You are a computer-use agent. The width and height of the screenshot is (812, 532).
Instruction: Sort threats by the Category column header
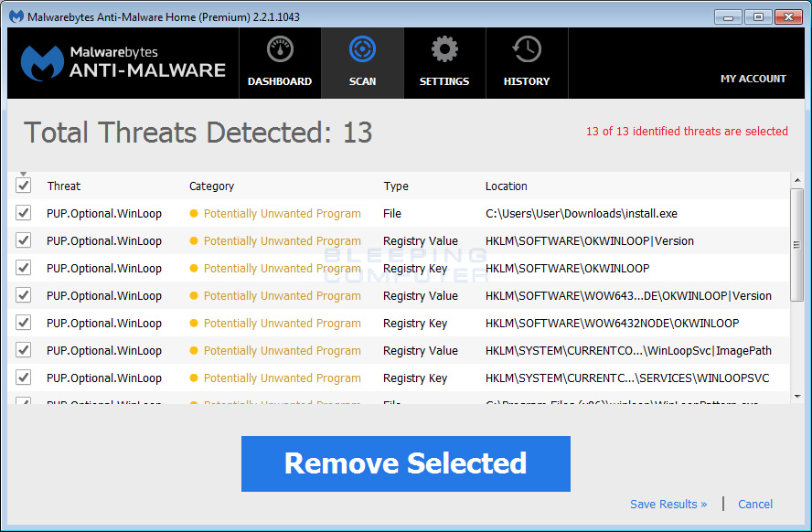(x=211, y=186)
